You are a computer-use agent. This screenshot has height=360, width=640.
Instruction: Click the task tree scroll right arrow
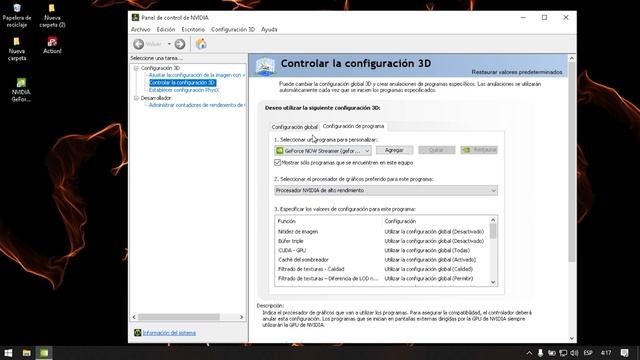pyautogui.click(x=242, y=317)
